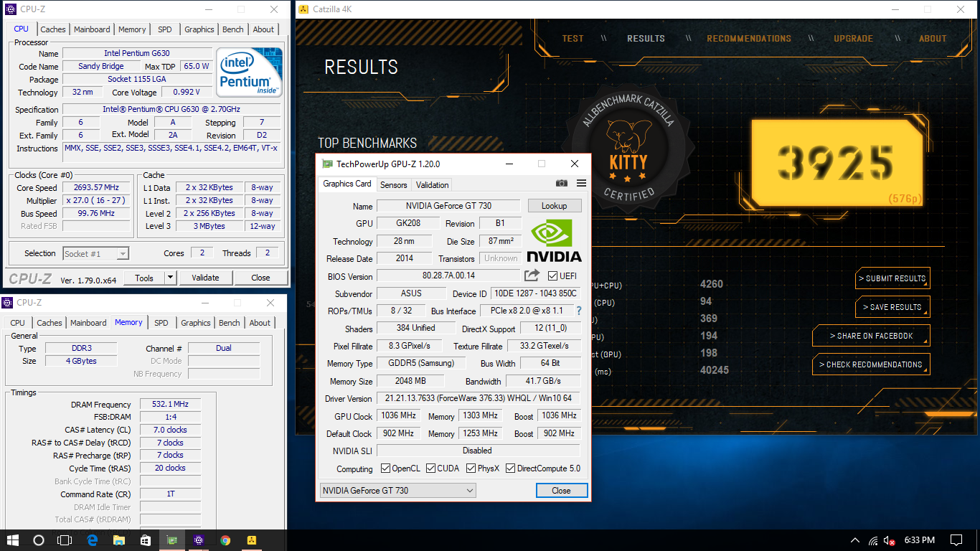
Task: Open the Catzilla UPGRADE section
Action: [x=853, y=39]
